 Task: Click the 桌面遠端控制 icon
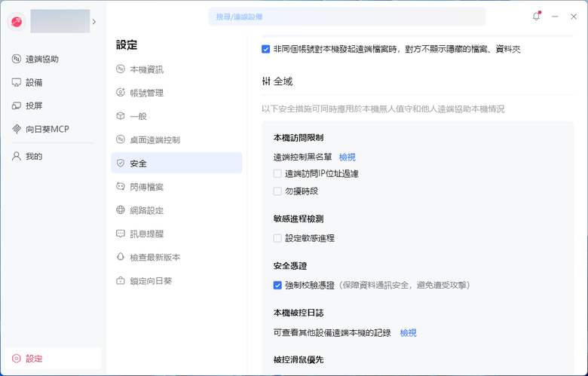121,139
